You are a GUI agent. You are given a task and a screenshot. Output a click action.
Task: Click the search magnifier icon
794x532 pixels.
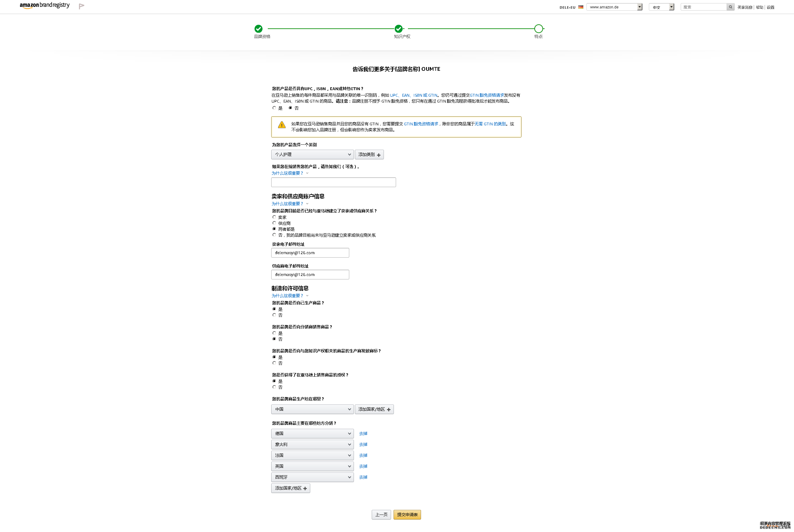(730, 7)
